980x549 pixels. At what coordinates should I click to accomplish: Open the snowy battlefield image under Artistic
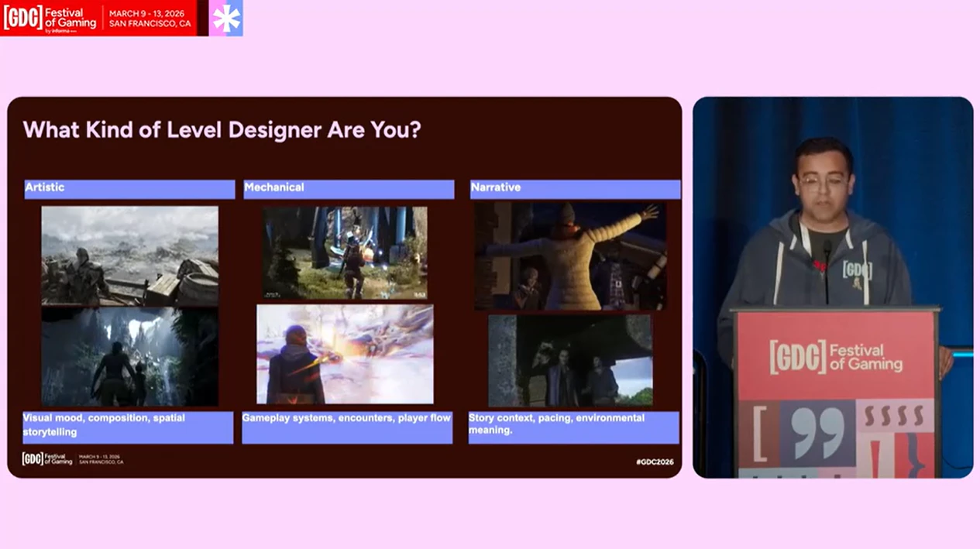pos(129,256)
